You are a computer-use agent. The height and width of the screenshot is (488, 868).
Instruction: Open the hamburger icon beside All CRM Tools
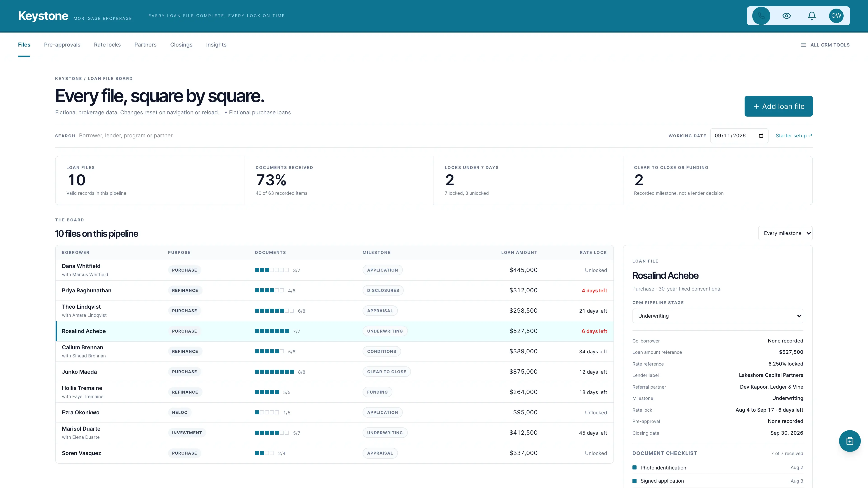tap(803, 45)
